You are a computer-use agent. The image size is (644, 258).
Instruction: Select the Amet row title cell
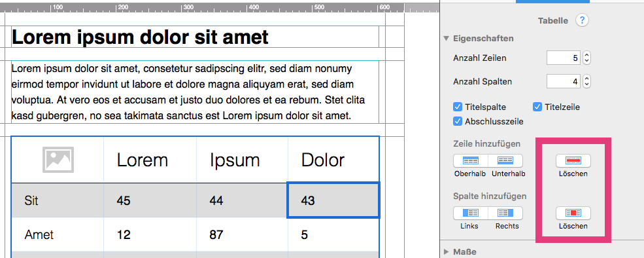tap(58, 234)
